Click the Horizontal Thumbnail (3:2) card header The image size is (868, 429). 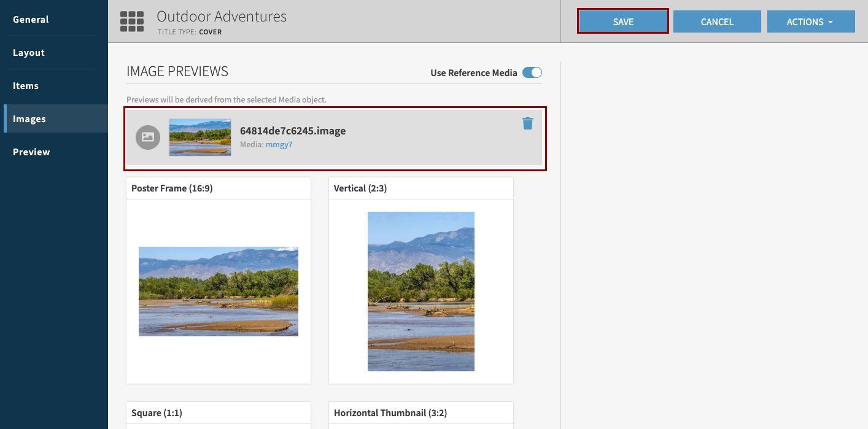point(420,413)
